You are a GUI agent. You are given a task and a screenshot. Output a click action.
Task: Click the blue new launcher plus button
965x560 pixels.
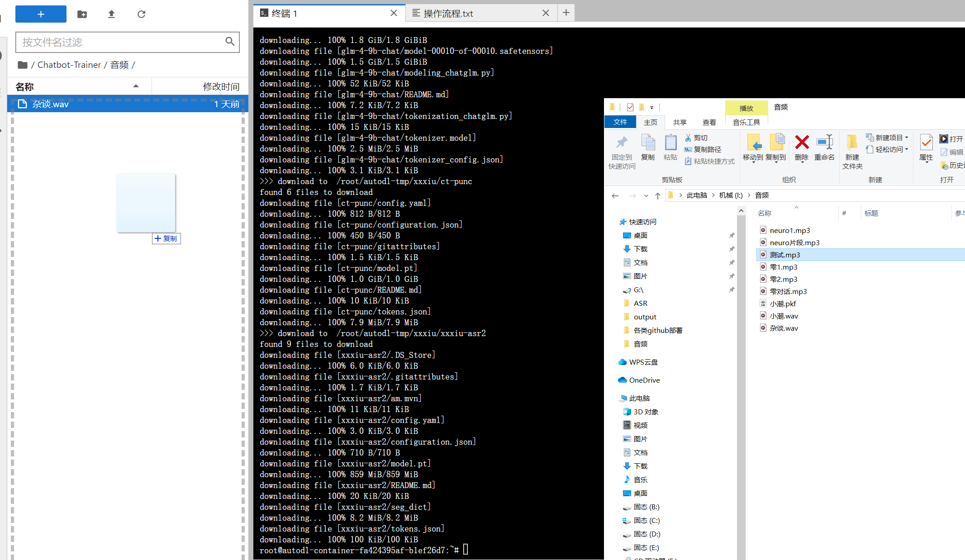tap(41, 14)
